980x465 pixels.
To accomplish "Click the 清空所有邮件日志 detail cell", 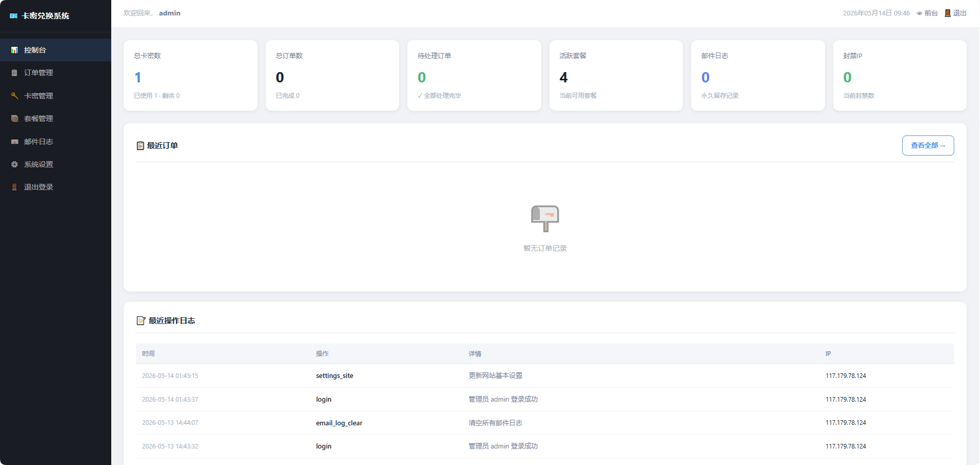I will coord(495,423).
